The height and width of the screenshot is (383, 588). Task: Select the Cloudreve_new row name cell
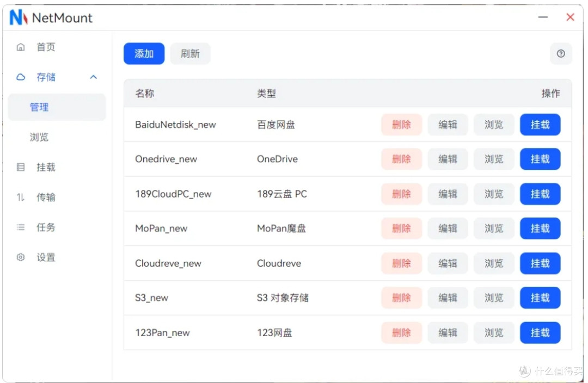168,263
